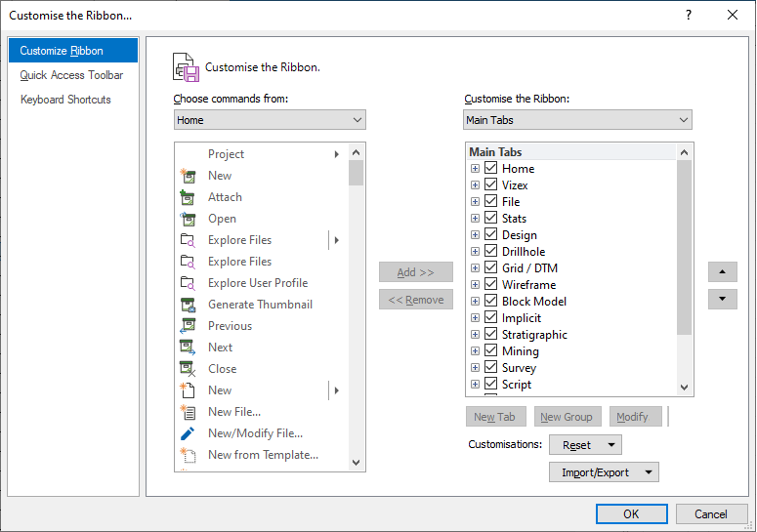Image resolution: width=757 pixels, height=532 pixels.
Task: Toggle the Drillhole tab checkbox
Action: pyautogui.click(x=491, y=252)
